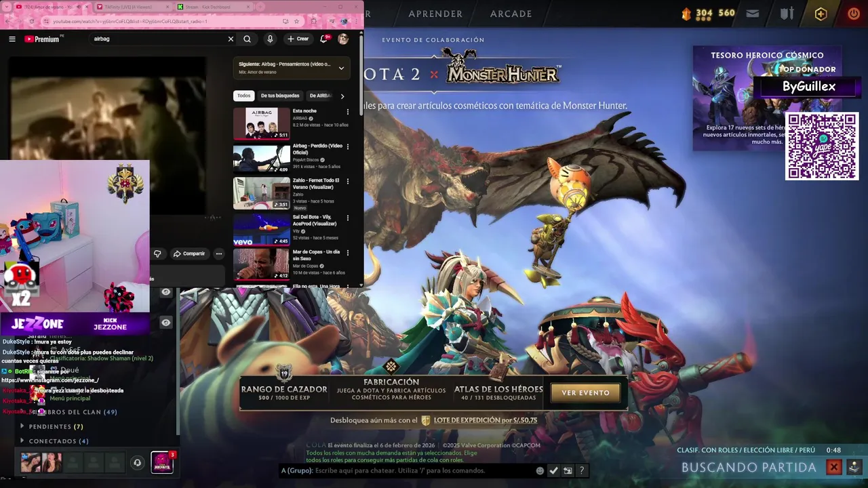Toggle lower eye visibility icon beside Jezzone banner
The height and width of the screenshot is (488, 868).
[165, 323]
